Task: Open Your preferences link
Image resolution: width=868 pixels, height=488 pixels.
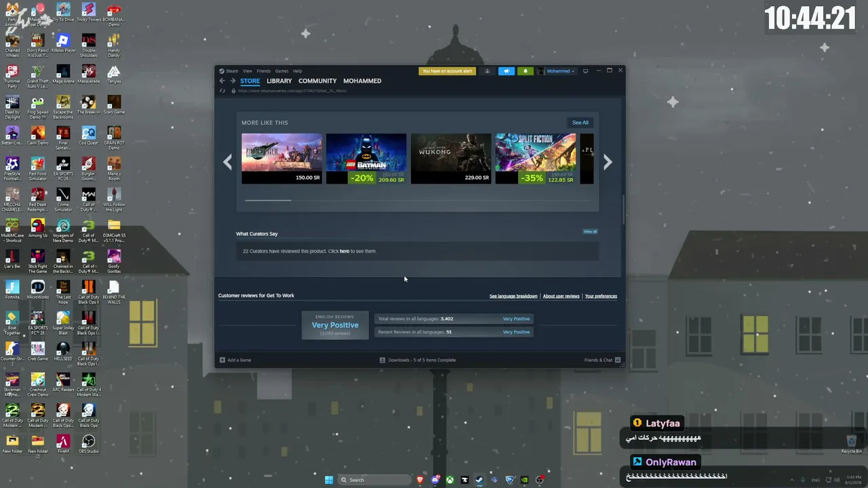Action: point(601,296)
